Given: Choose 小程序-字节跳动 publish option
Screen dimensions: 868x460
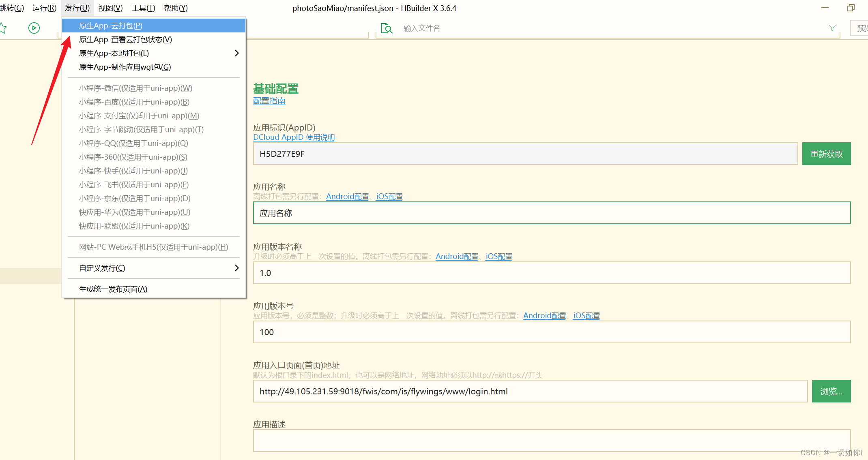Looking at the screenshot, I should coord(154,129).
